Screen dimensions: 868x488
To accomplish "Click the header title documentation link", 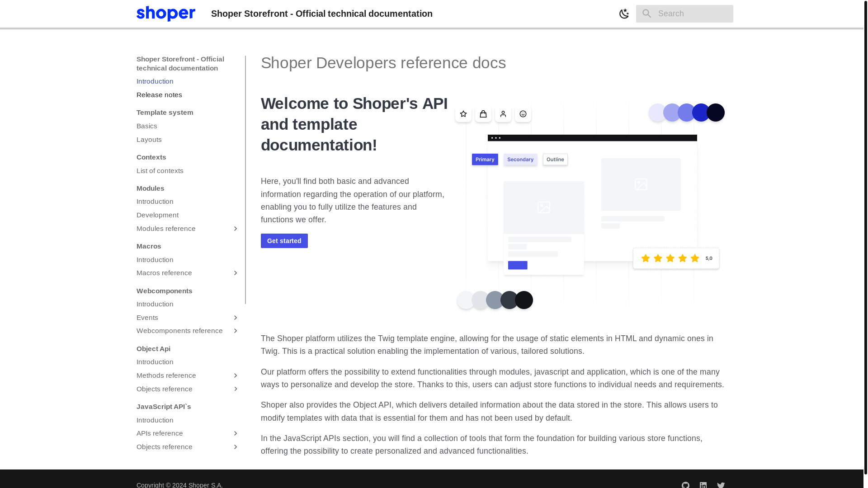I will click(321, 14).
